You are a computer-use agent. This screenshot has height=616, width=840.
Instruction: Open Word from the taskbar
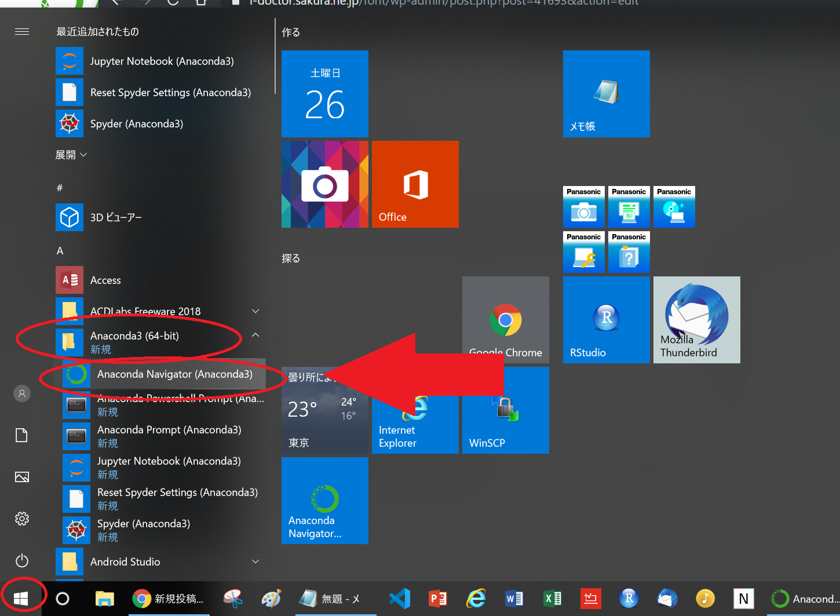pos(514,599)
